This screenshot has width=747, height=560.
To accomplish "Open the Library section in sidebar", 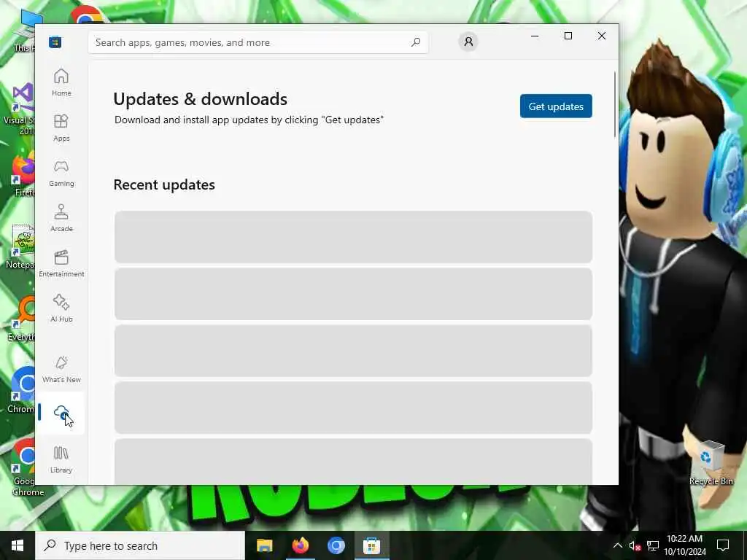I will pyautogui.click(x=61, y=459).
